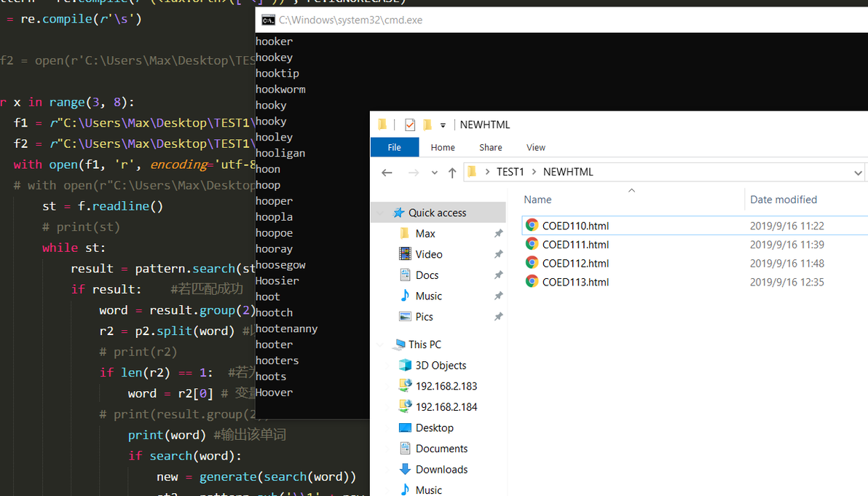Open the File tab in Explorer
The height and width of the screenshot is (496, 868).
(394, 147)
